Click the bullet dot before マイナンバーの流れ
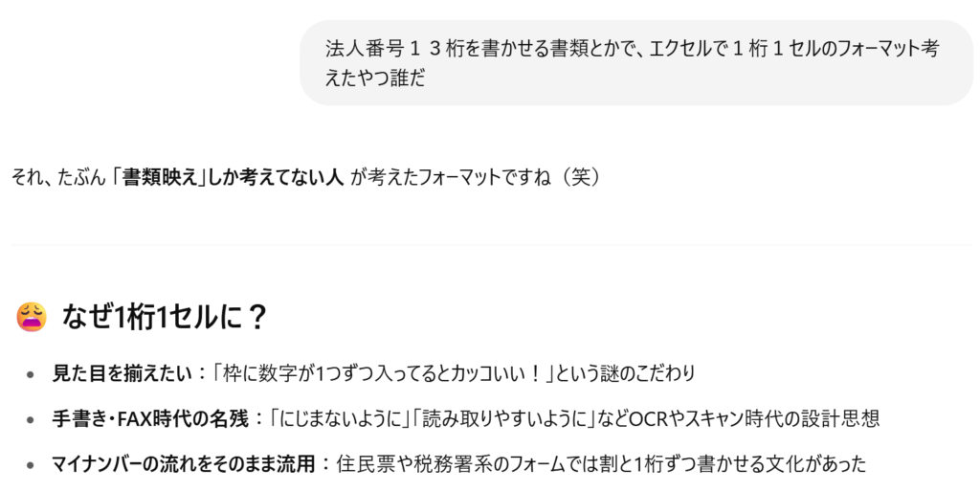This screenshot has width=980, height=492. (x=31, y=465)
